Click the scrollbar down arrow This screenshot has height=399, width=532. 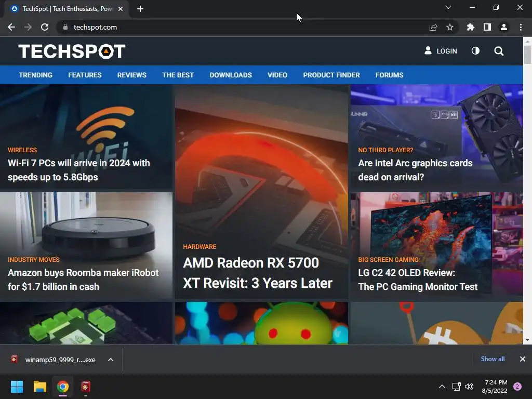[527, 340]
